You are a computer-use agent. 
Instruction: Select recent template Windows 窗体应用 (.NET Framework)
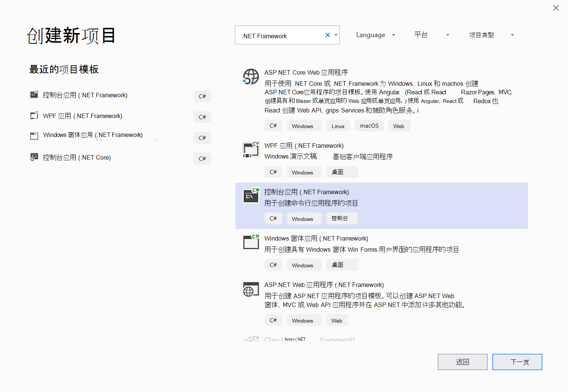[93, 135]
